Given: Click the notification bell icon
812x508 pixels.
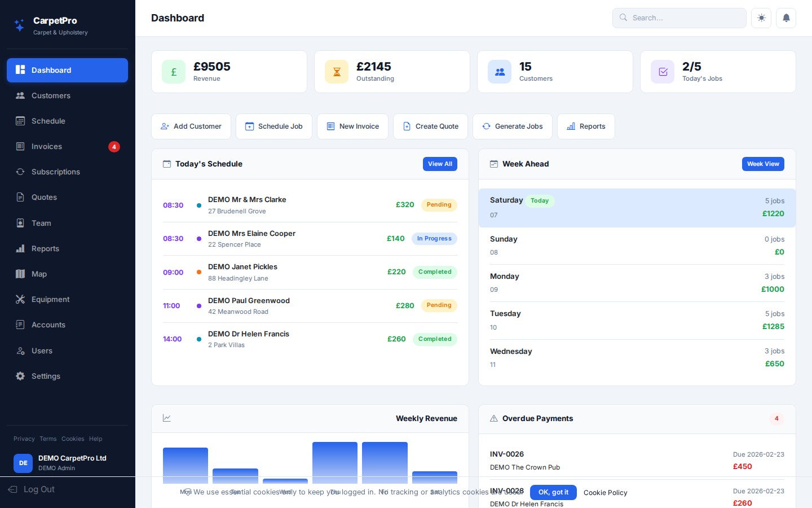Looking at the screenshot, I should (x=786, y=18).
